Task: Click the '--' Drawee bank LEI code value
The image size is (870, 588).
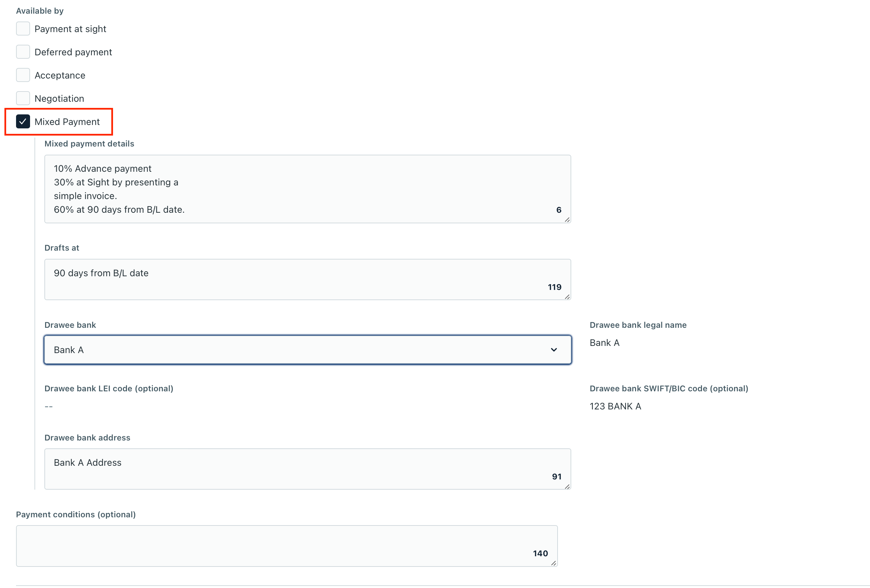Action: [x=49, y=406]
